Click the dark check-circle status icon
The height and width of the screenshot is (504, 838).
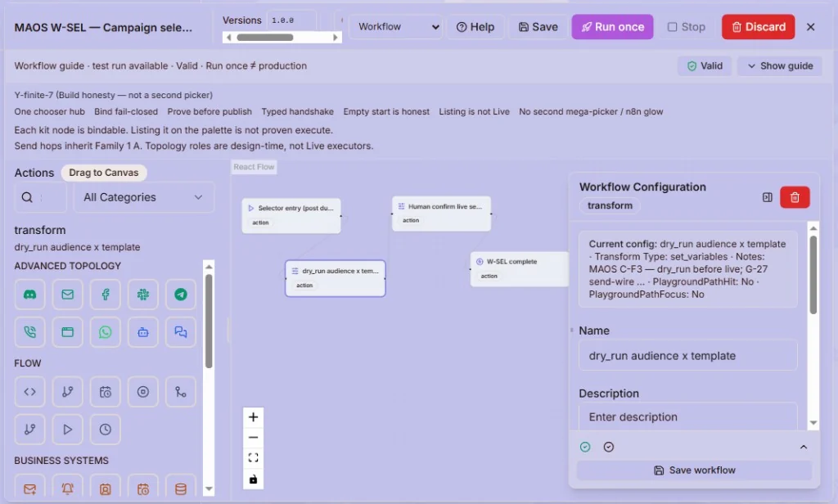tap(609, 447)
